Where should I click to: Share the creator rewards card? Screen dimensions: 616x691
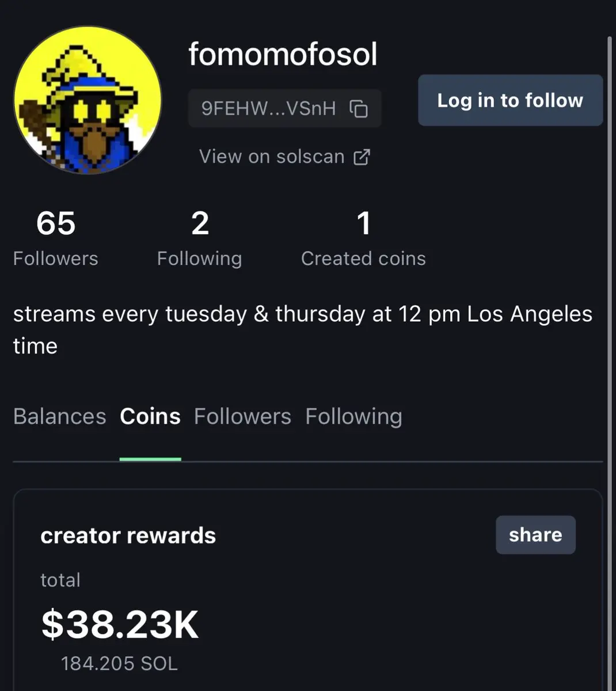tap(535, 535)
